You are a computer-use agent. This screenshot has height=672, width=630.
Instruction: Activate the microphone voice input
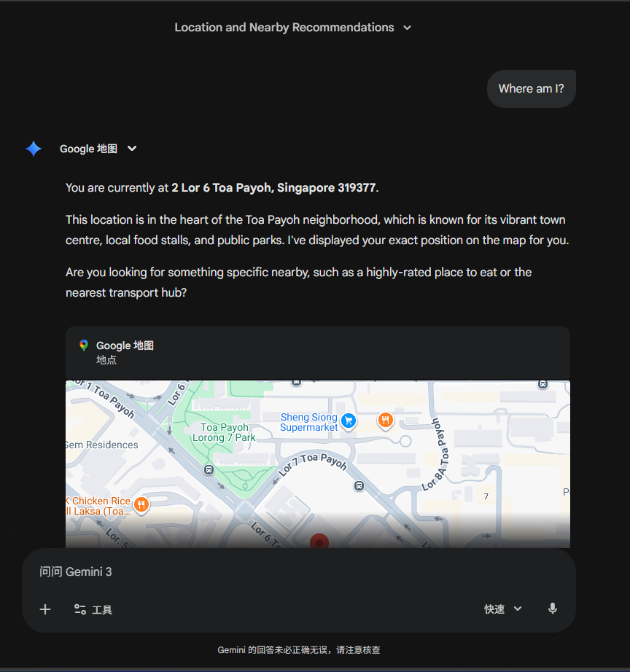(x=553, y=609)
